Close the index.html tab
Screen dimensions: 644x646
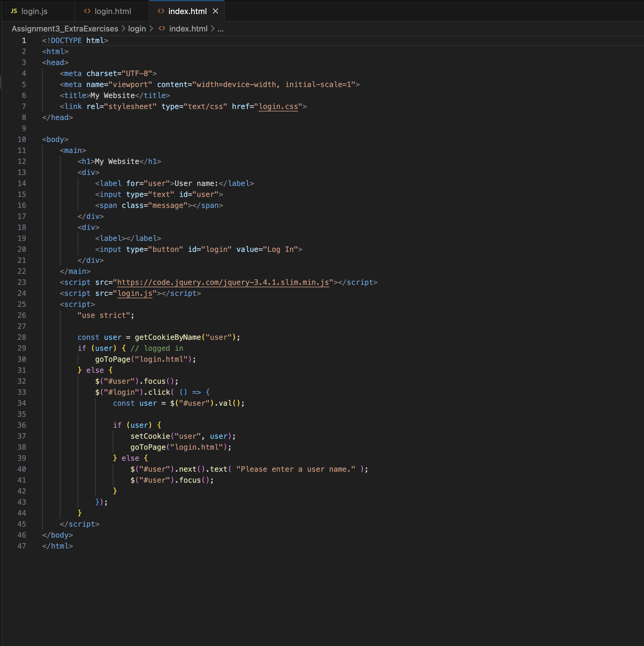215,11
